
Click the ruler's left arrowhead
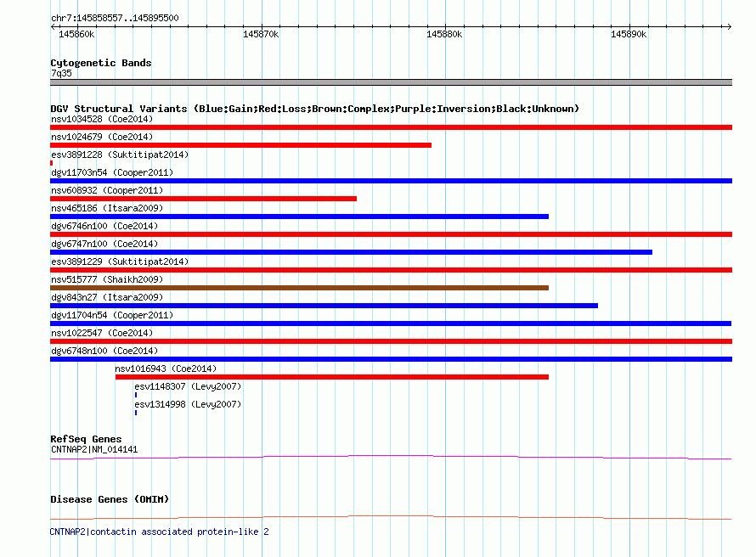53,26
